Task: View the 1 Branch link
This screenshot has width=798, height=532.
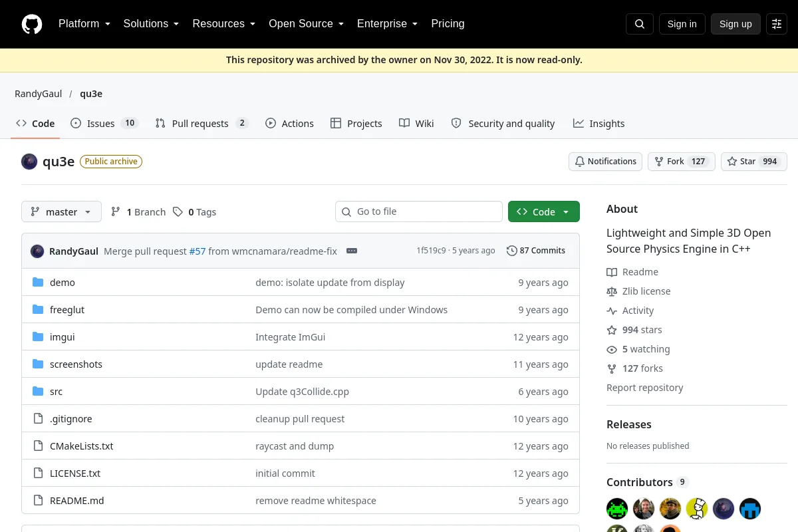Action: click(138, 211)
